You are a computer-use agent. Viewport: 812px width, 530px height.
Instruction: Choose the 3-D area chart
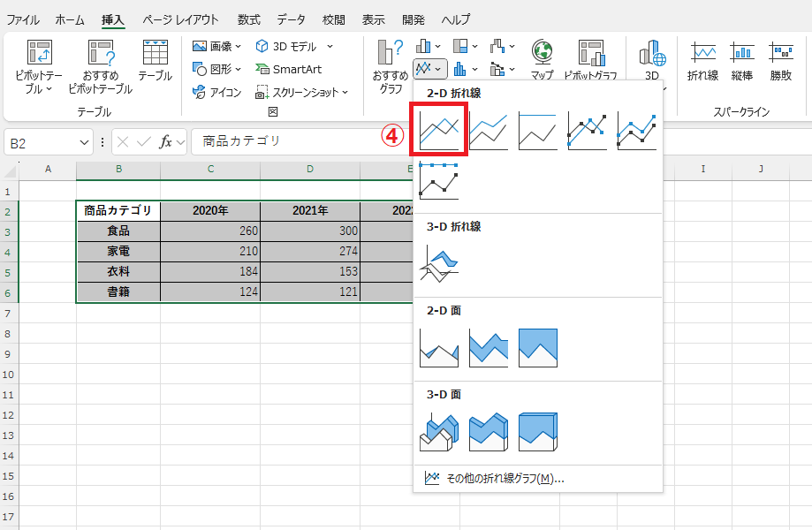point(438,432)
